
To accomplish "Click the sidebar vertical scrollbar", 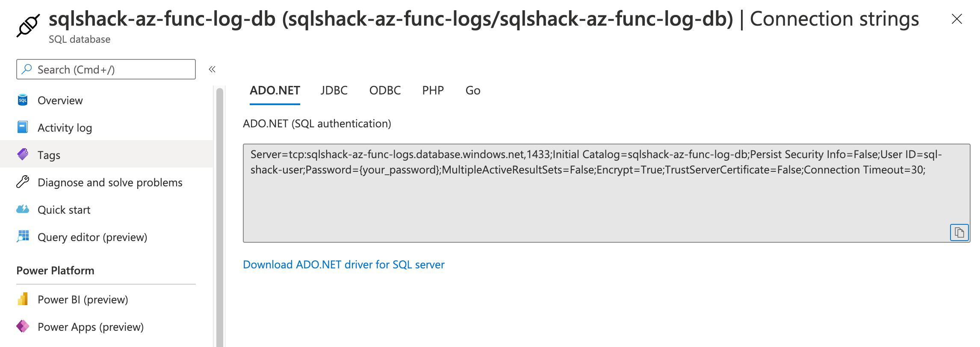I will point(220,214).
